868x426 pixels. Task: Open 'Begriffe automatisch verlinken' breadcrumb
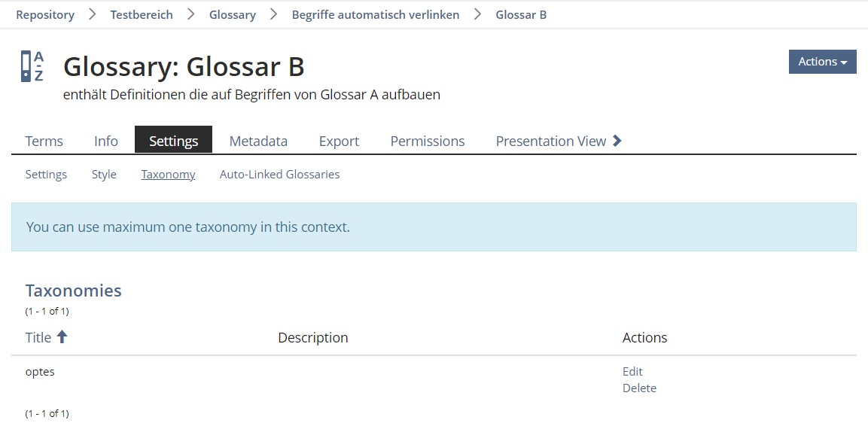click(x=376, y=14)
